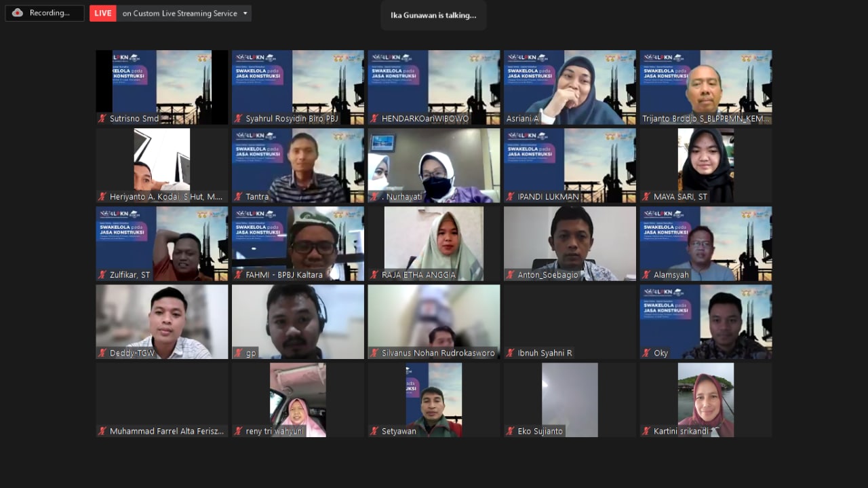
Task: Click muted mic icon beside Eko Sujianto
Action: click(511, 431)
